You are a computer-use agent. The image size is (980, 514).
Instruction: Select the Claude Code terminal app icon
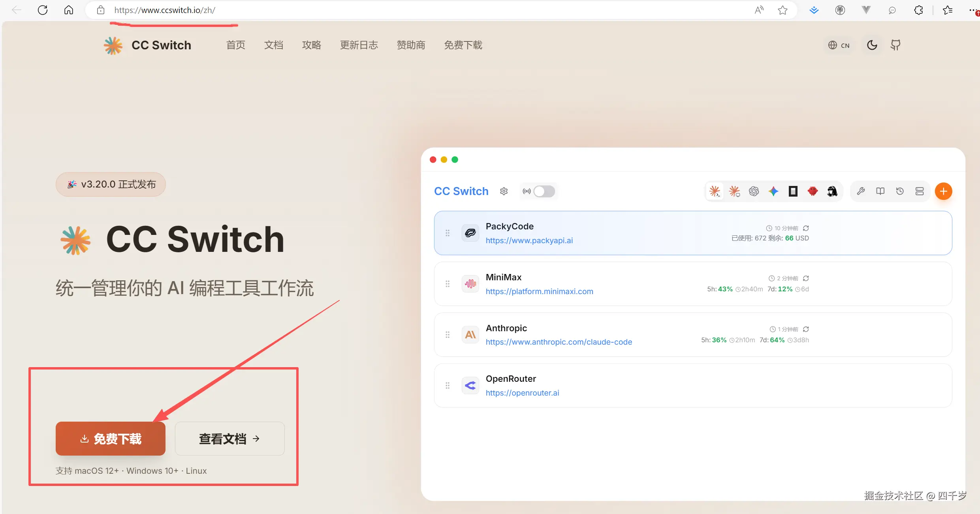coord(715,191)
